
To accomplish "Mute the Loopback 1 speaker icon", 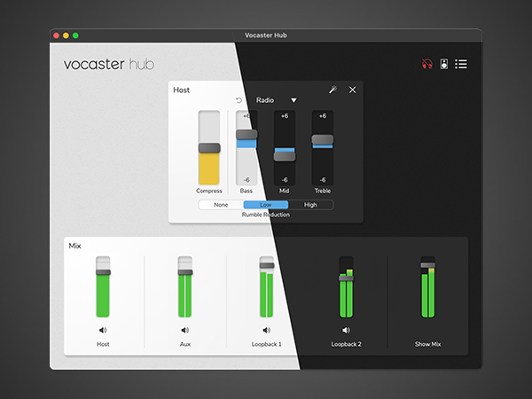I will tap(267, 330).
